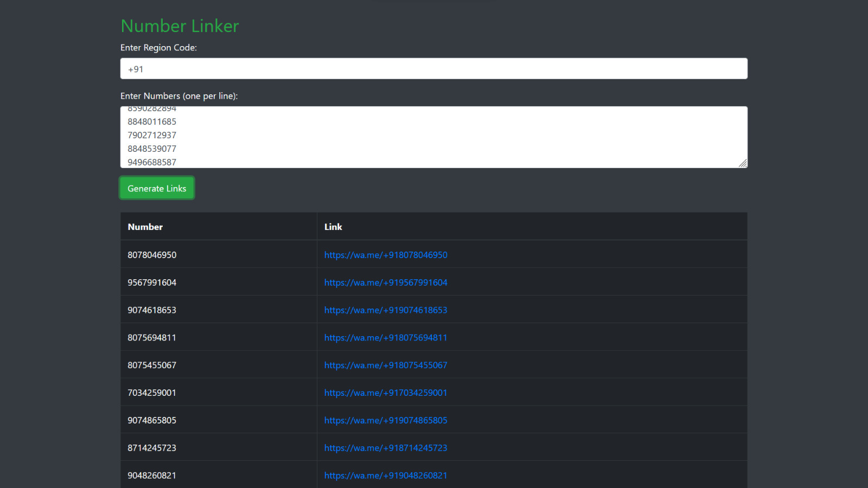Click the Number column header
868x488 pixels.
tap(145, 227)
